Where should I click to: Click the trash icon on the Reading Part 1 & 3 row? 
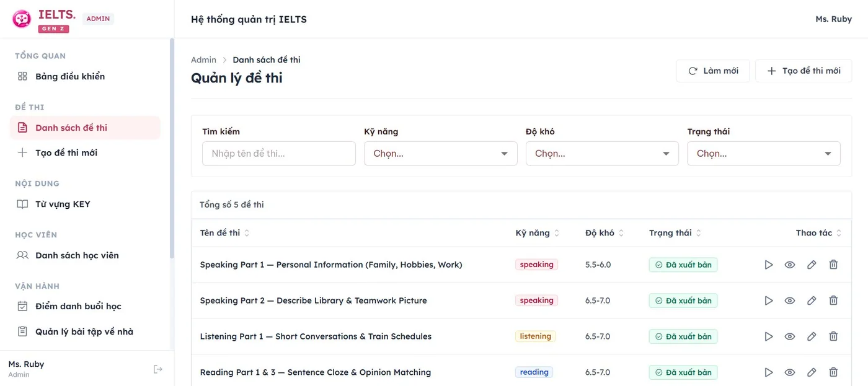833,372
